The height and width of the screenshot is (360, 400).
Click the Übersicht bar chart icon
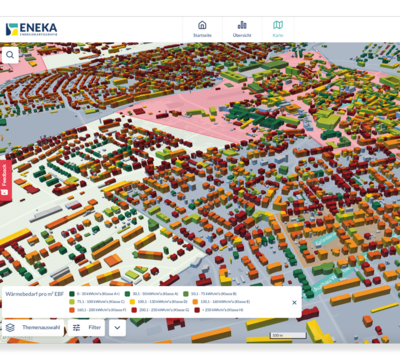click(x=242, y=25)
